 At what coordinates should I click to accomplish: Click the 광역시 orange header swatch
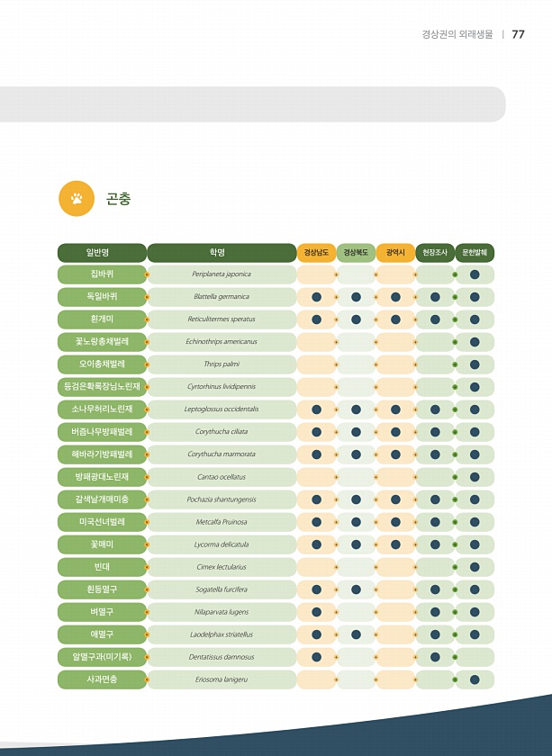coord(395,253)
